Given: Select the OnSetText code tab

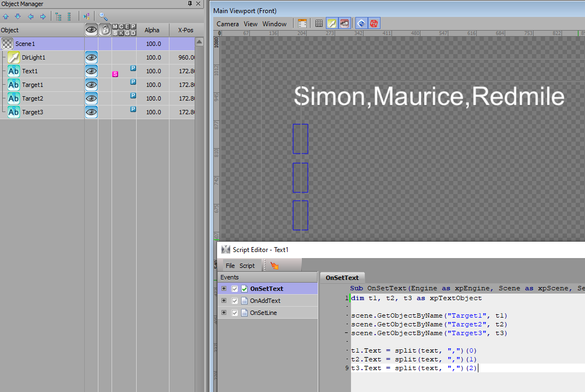Looking at the screenshot, I should click(342, 278).
